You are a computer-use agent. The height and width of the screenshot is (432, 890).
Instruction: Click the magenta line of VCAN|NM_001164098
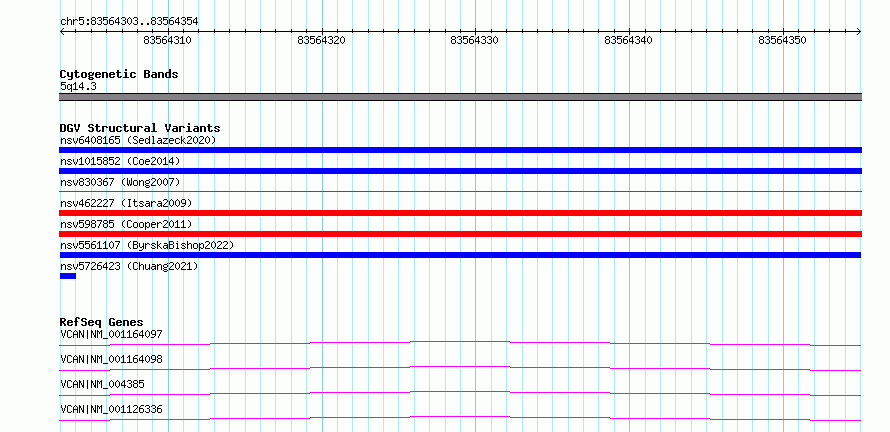pyautogui.click(x=460, y=368)
